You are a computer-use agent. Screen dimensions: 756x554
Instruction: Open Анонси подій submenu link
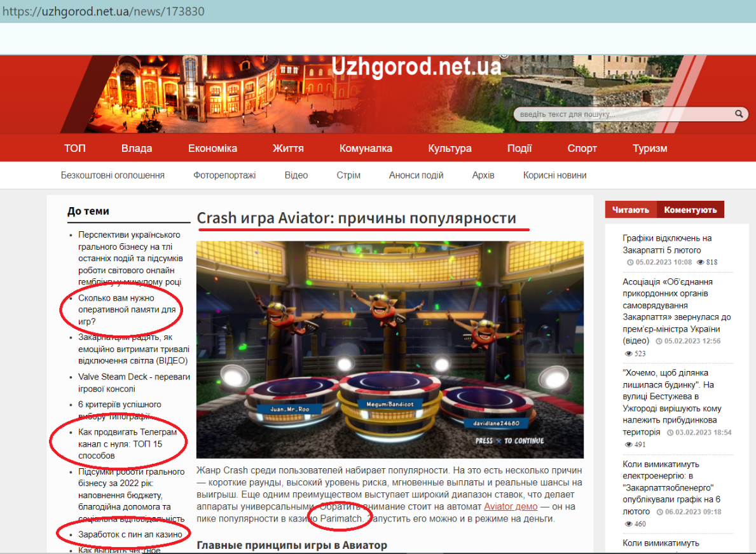click(416, 175)
